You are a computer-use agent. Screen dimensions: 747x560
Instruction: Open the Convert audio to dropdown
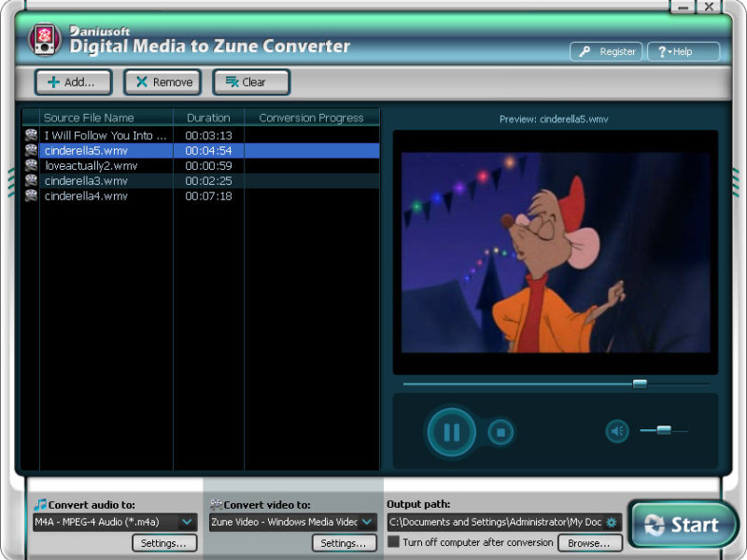click(x=115, y=522)
